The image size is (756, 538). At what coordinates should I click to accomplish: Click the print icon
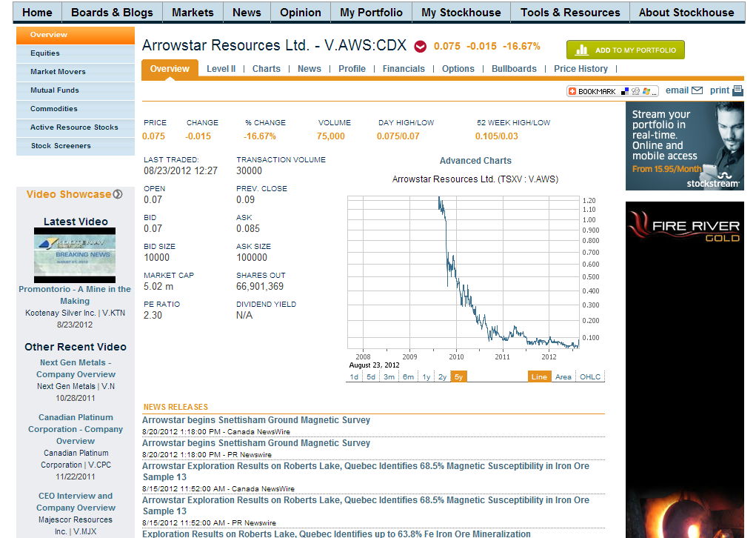pyautogui.click(x=737, y=90)
